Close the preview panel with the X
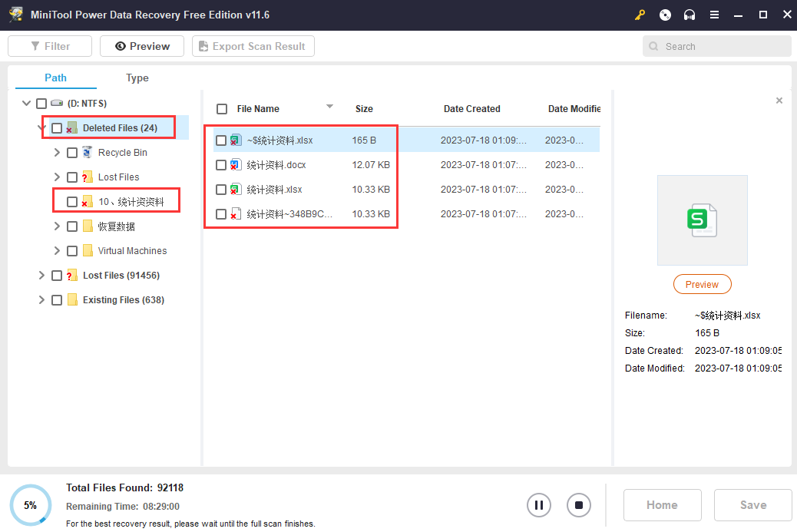The width and height of the screenshot is (797, 532). pos(779,101)
